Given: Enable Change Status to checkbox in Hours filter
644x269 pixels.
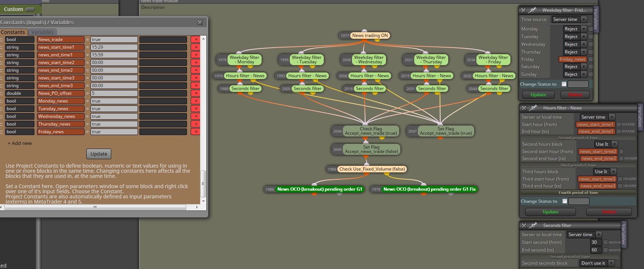Looking at the screenshot, I should click(x=565, y=201).
